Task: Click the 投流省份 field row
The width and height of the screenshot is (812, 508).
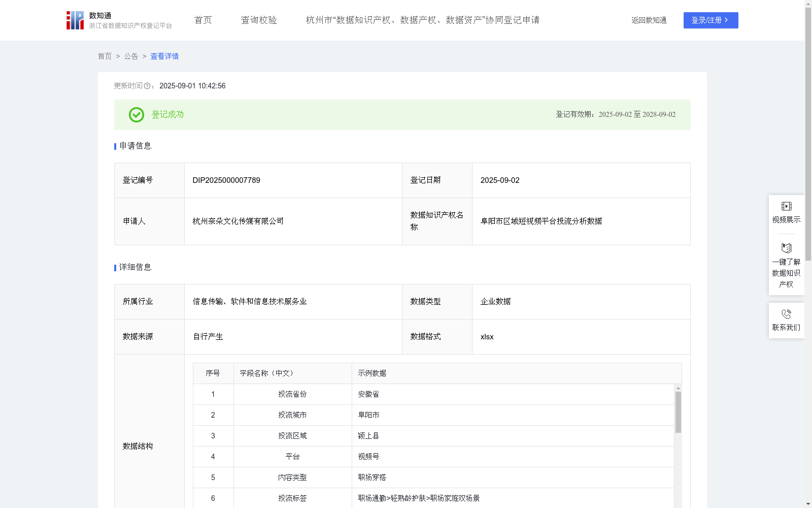Action: (x=433, y=394)
